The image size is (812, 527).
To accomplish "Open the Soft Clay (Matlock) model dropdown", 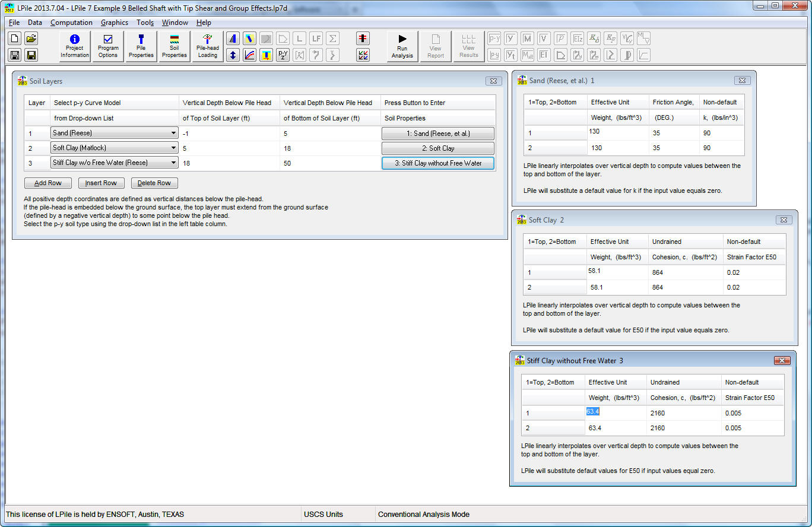I will (173, 148).
